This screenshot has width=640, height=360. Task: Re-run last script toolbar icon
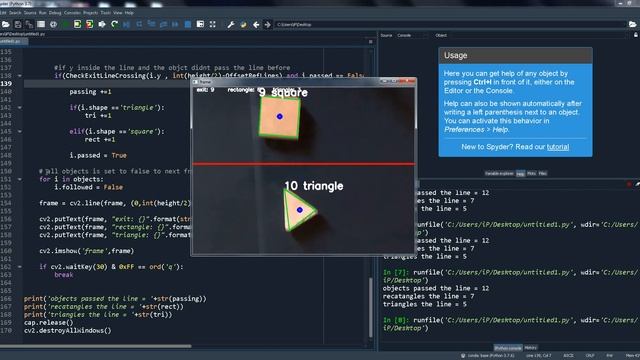coord(114,24)
